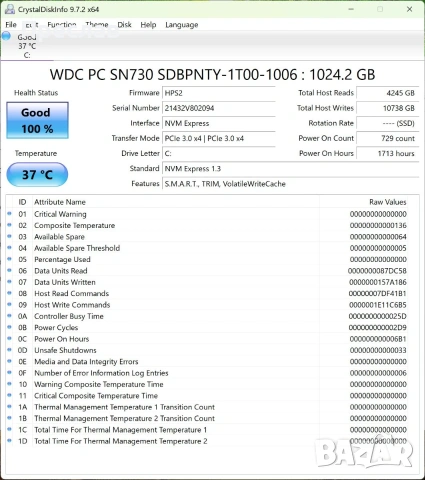Close the CrystalDiskInfo window
The image size is (425, 480).
point(410,9)
